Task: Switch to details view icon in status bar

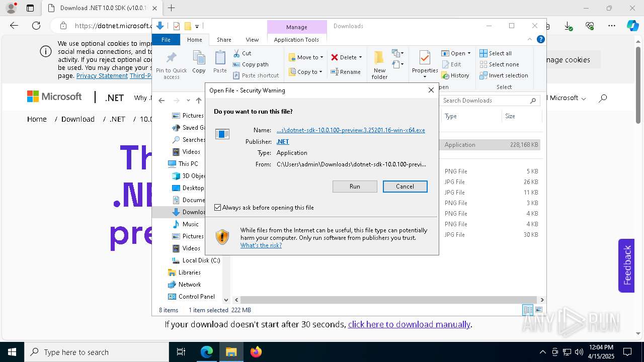Action: coord(528,310)
